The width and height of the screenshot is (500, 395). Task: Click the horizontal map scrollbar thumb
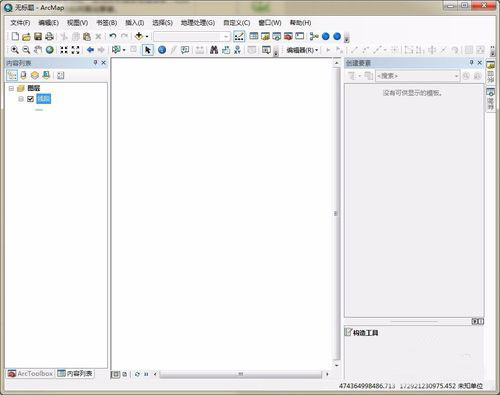click(x=241, y=374)
